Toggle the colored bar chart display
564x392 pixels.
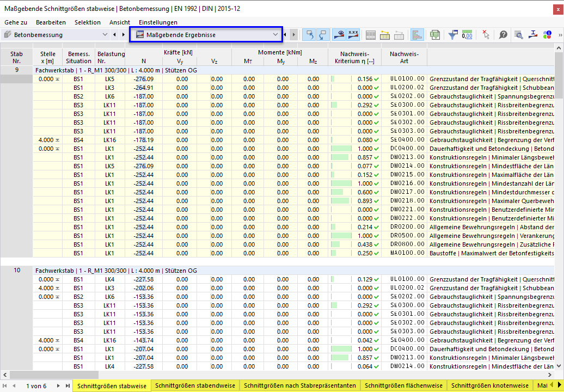[417, 35]
